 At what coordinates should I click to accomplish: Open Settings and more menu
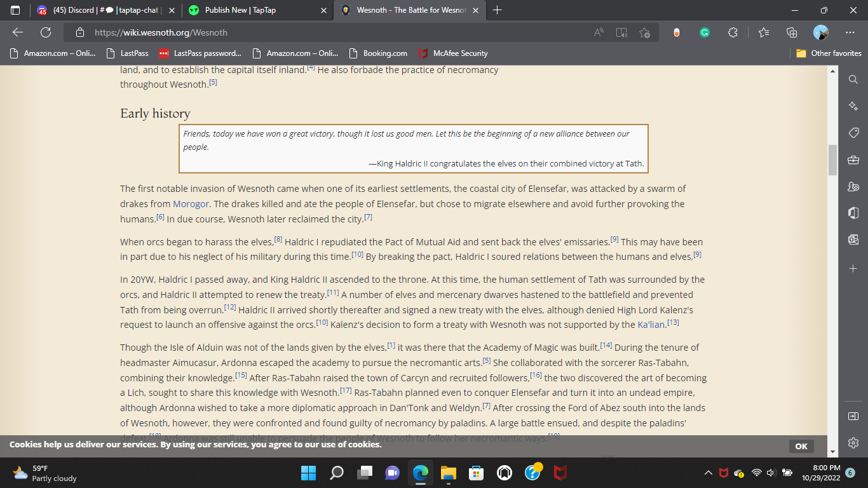[x=850, y=32]
